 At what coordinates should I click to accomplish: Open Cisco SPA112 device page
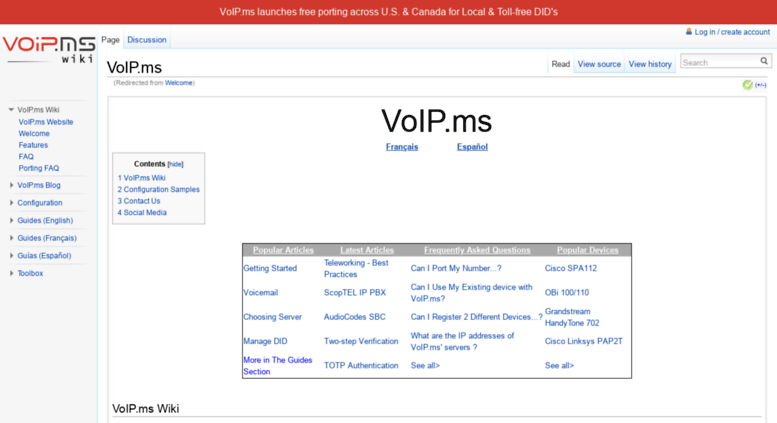[x=571, y=268]
